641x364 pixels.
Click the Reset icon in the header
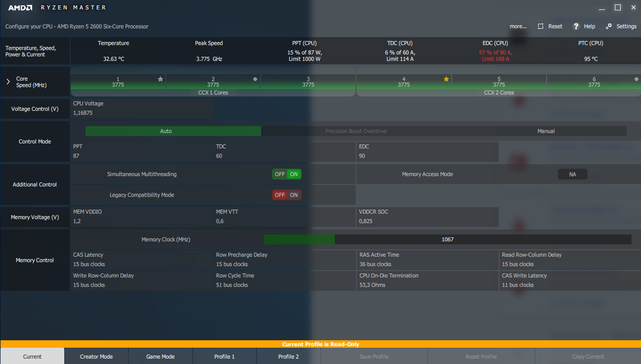click(541, 26)
